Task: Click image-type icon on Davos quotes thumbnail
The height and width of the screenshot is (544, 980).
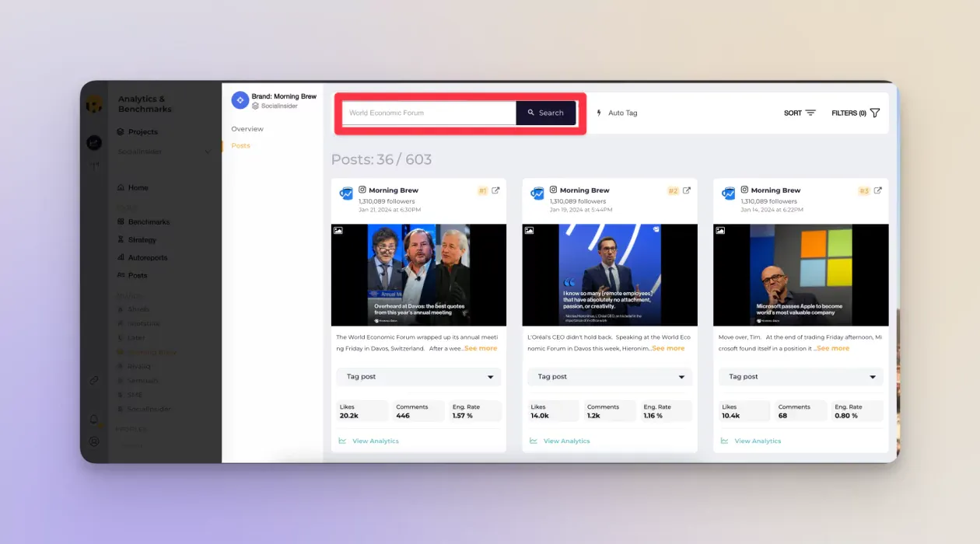Action: point(338,230)
